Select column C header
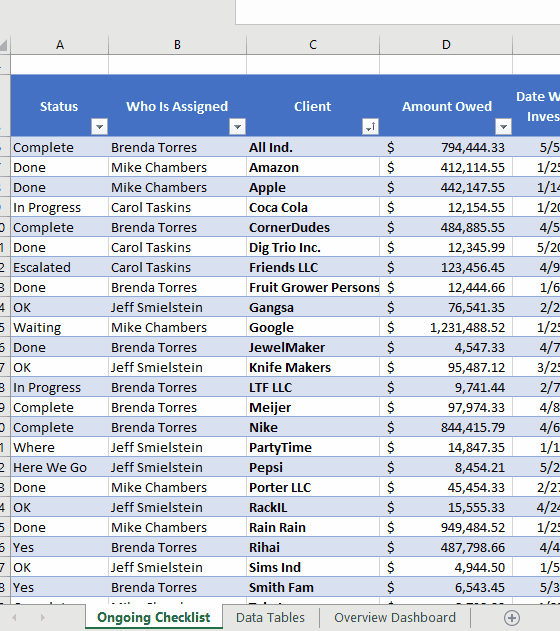 coord(313,45)
